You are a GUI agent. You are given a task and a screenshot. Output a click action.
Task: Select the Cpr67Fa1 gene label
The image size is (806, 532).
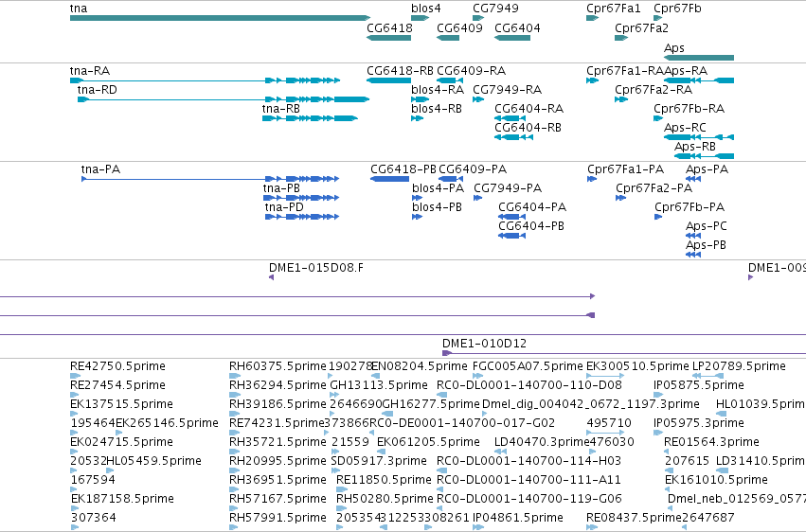coord(613,9)
